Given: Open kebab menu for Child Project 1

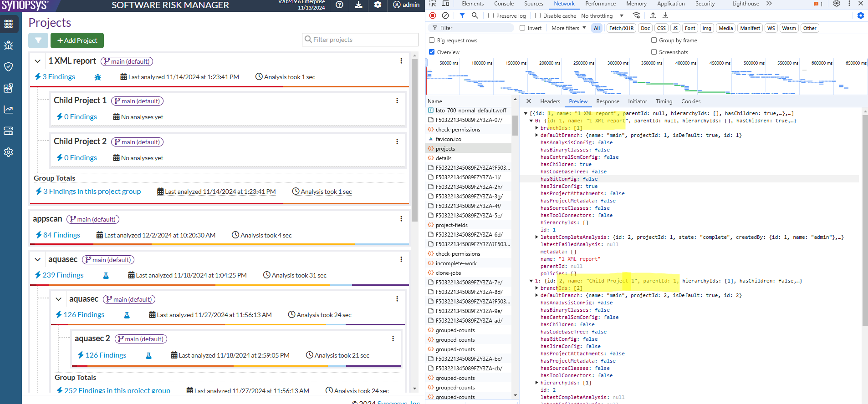Looking at the screenshot, I should (x=397, y=101).
